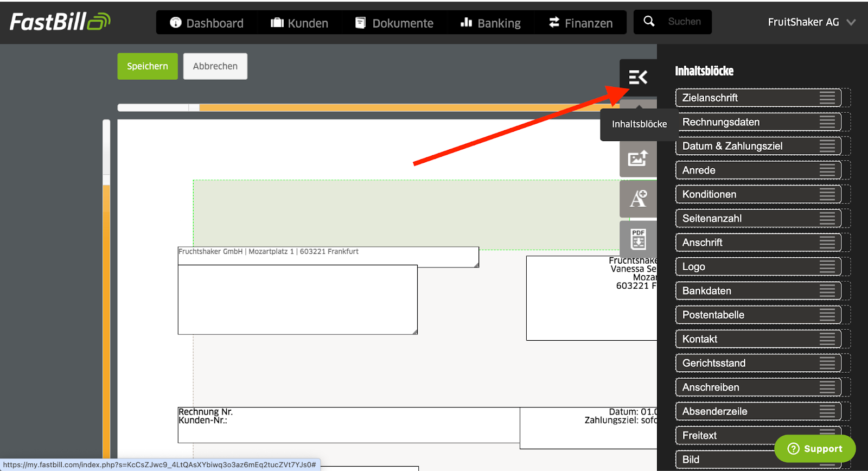The width and height of the screenshot is (868, 471).
Task: Grab the drag handle on Konditionen
Action: pyautogui.click(x=827, y=194)
